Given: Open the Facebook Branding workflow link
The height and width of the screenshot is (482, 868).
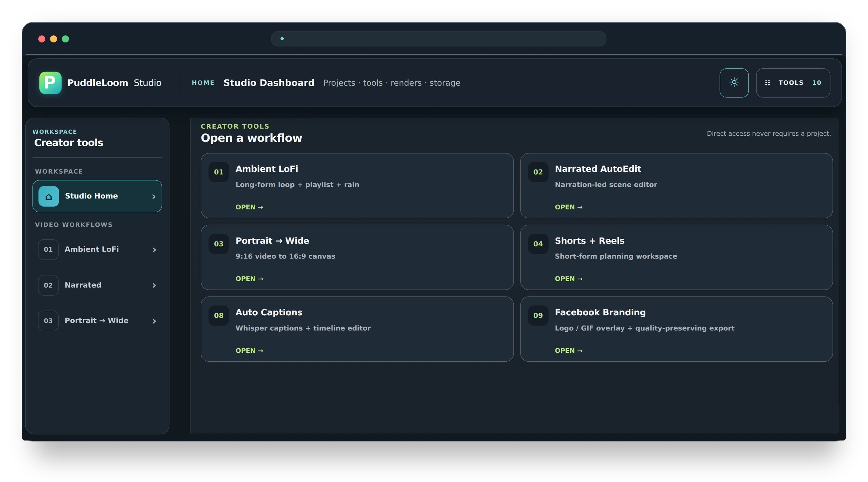Looking at the screenshot, I should click(568, 350).
